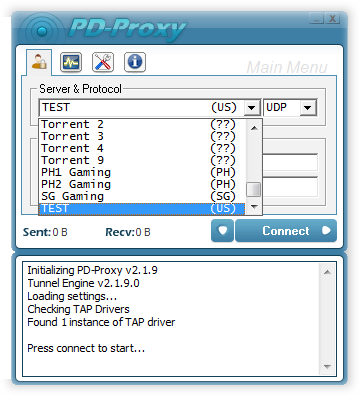Click the Recv: 0 B counter
Image resolution: width=360 pixels, height=396 pixels.
[128, 232]
